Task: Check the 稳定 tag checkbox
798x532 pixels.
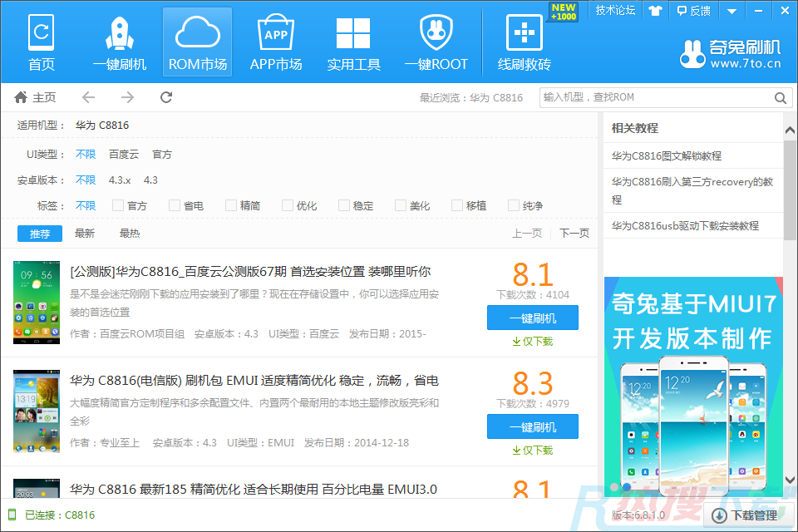Action: (x=344, y=205)
